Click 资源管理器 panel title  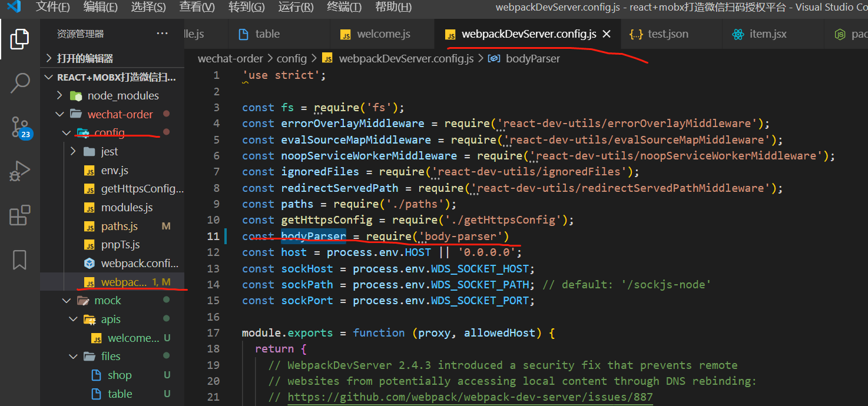81,34
